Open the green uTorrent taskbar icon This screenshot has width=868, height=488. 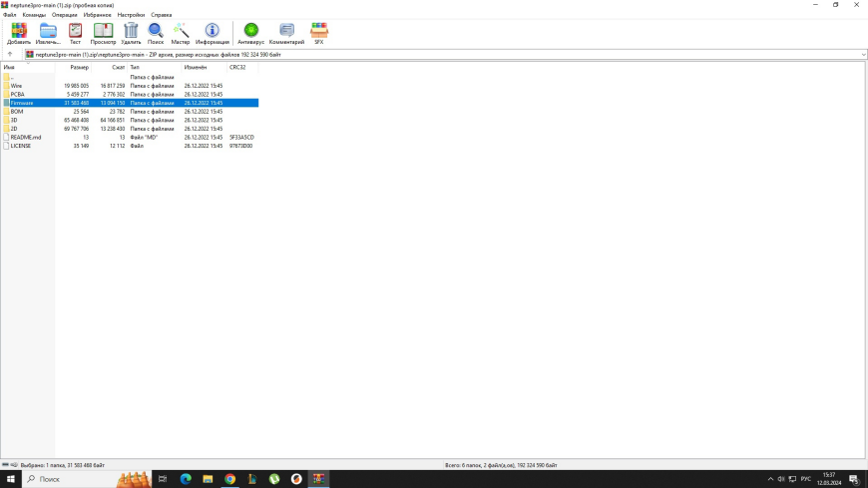(274, 479)
